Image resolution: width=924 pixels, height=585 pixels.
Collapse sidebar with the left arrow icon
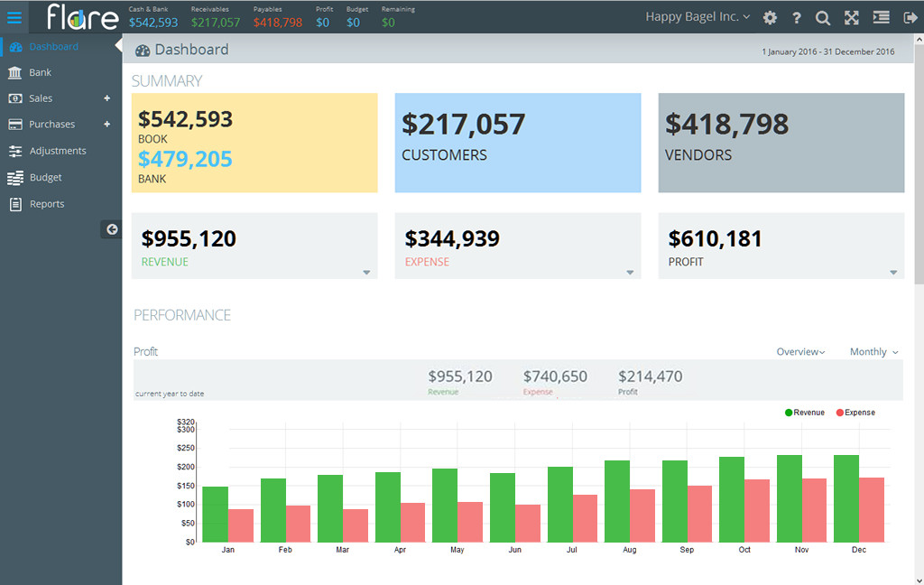point(112,229)
